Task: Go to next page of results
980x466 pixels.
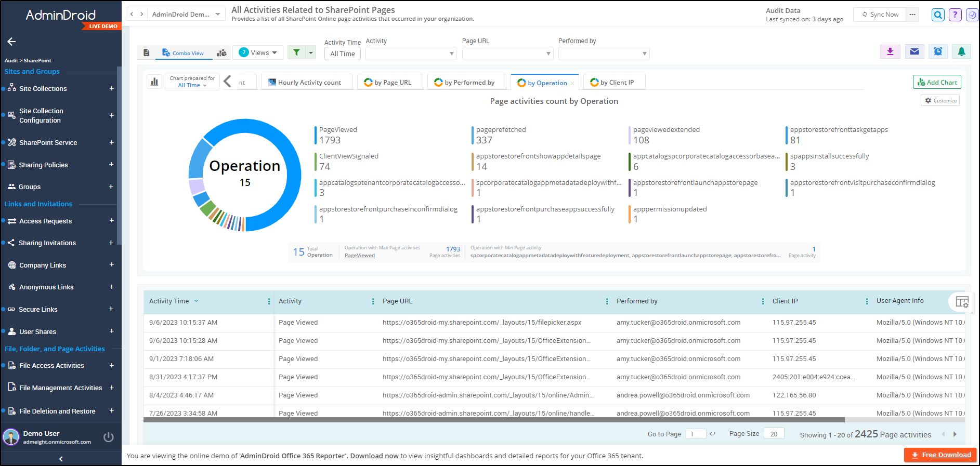Action: pos(955,434)
